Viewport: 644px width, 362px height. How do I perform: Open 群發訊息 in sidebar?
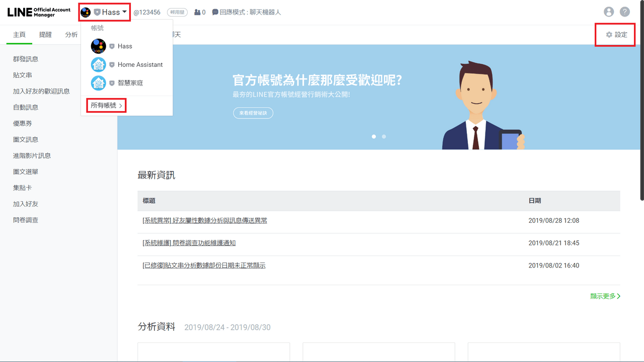[26, 59]
